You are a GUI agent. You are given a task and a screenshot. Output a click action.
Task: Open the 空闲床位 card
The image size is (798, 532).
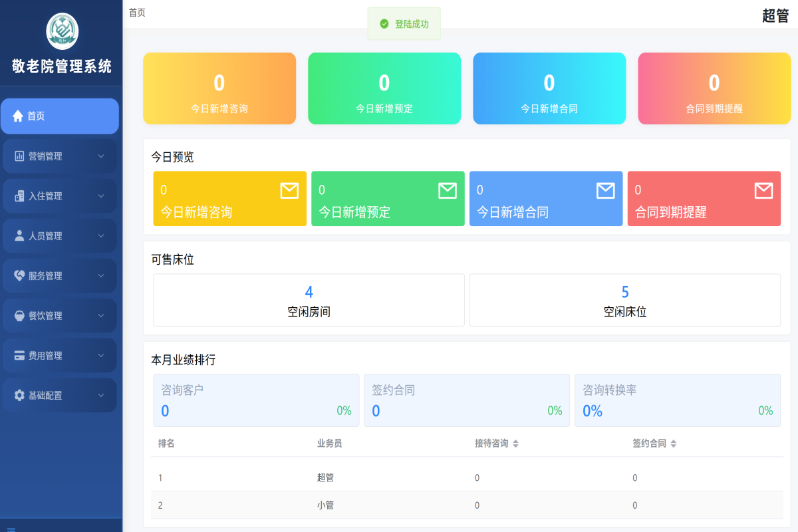pos(625,299)
